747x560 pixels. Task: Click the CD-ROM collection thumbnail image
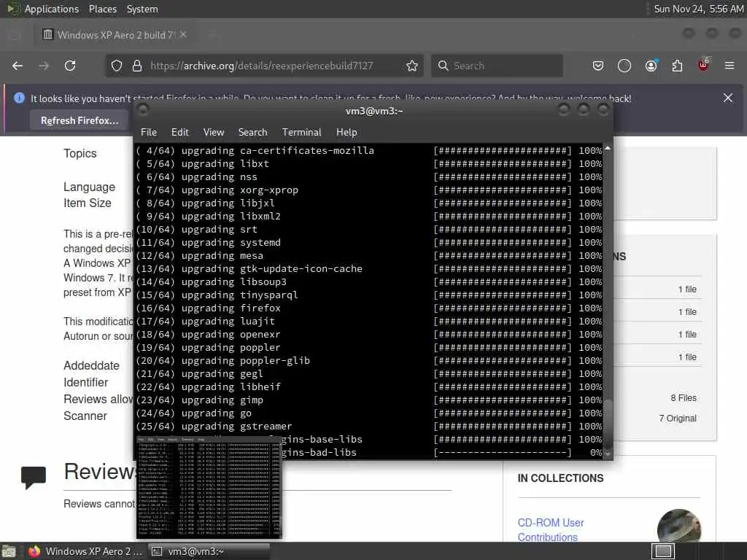tap(679, 525)
